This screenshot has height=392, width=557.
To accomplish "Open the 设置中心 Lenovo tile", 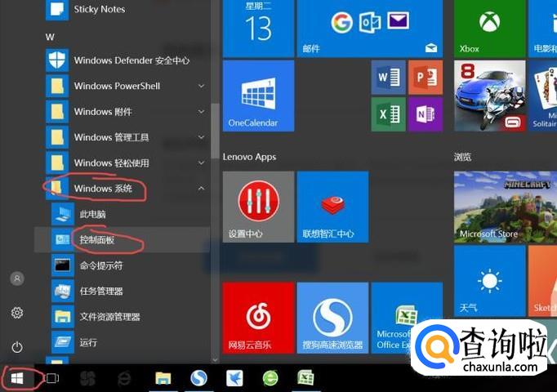I will point(259,207).
